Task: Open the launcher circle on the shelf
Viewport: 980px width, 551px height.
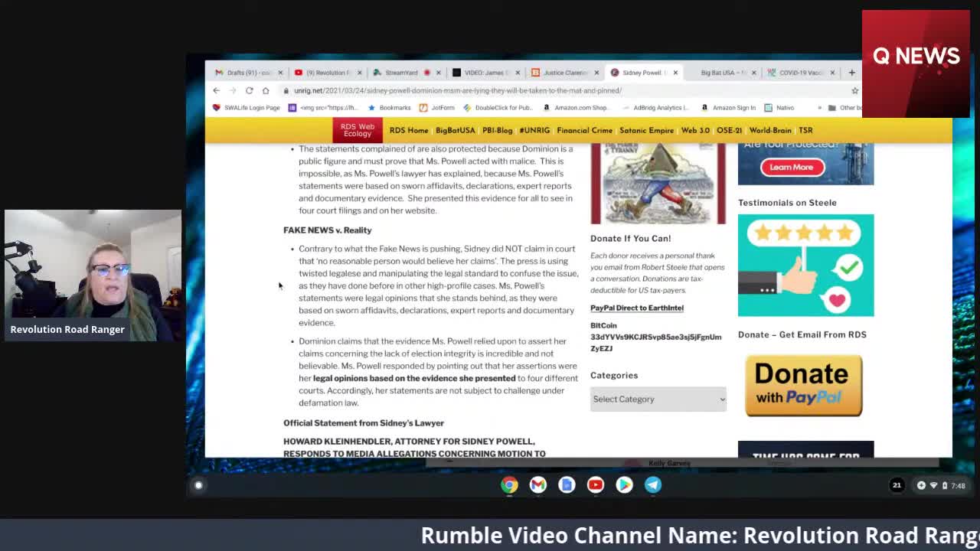Action: 198,485
